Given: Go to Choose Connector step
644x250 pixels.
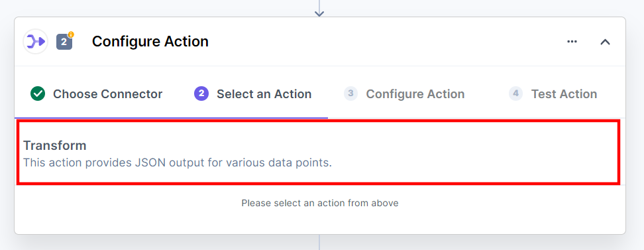Looking at the screenshot, I should (x=97, y=94).
